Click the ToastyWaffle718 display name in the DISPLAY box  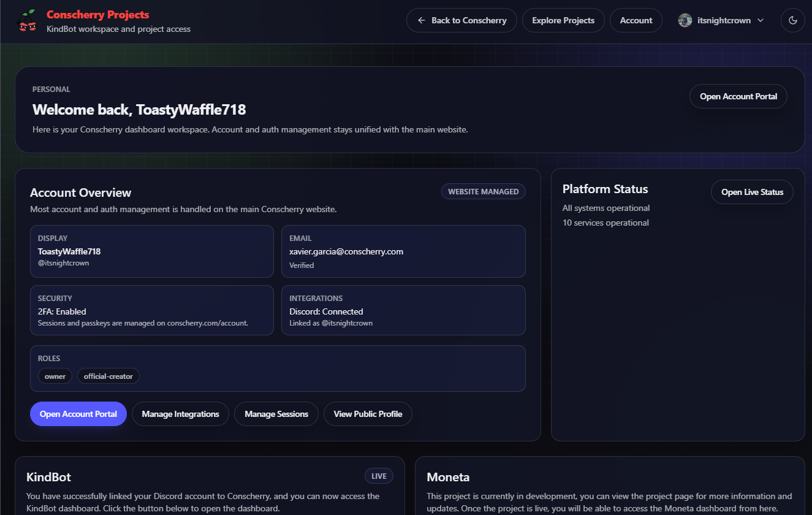pyautogui.click(x=69, y=251)
